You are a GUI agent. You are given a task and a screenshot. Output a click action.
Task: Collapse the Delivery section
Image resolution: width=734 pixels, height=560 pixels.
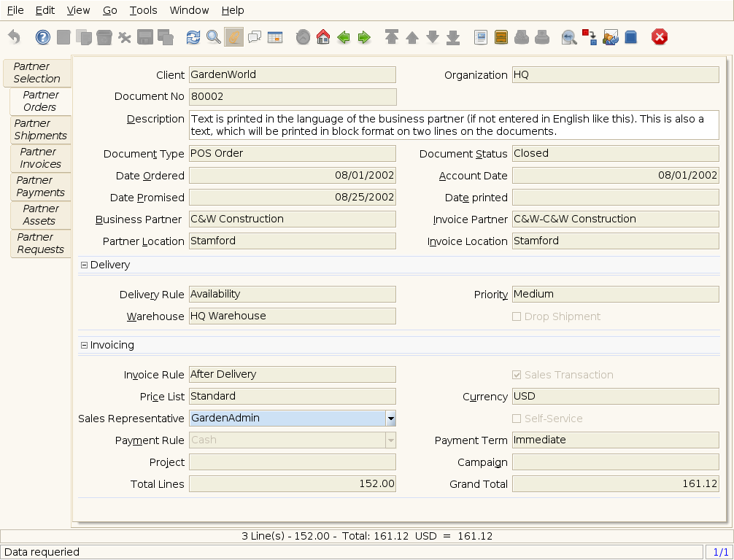[85, 265]
